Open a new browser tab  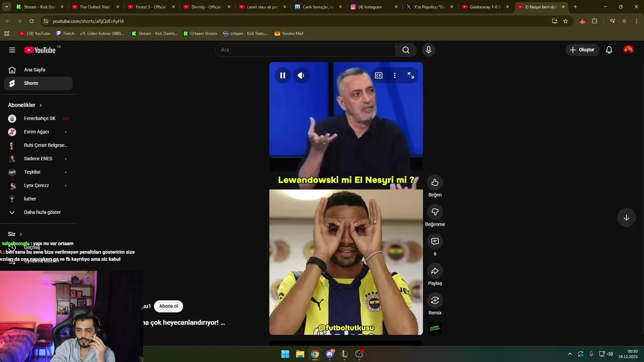(575, 7)
